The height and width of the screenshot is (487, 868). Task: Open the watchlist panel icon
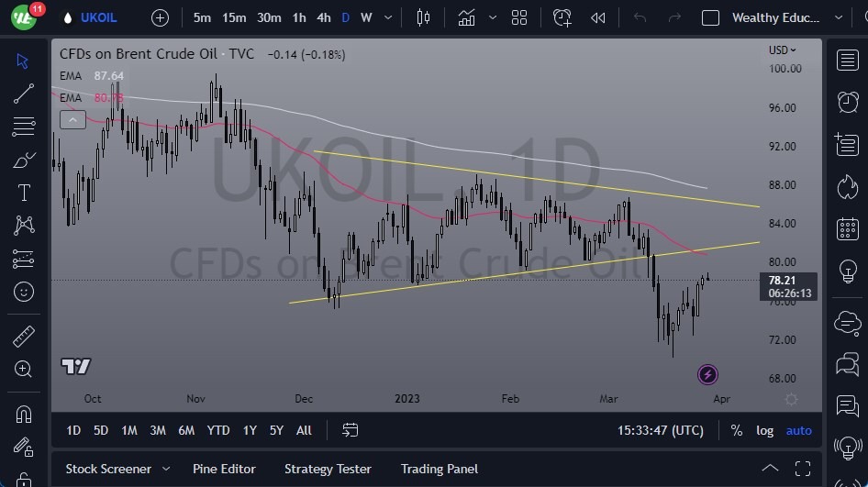(848, 61)
